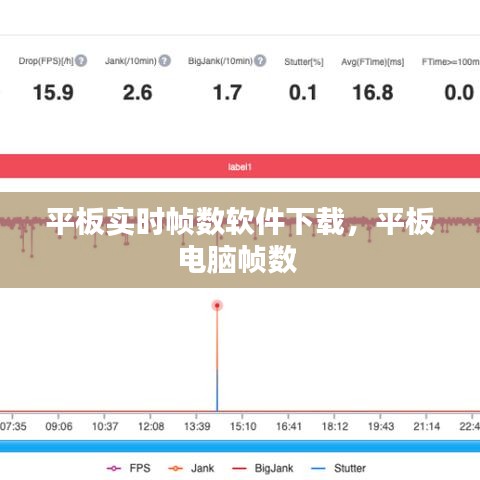Viewport: 480px width, 480px height.
Task: Click the BigJank(/10min) metric label
Action: click(x=220, y=61)
